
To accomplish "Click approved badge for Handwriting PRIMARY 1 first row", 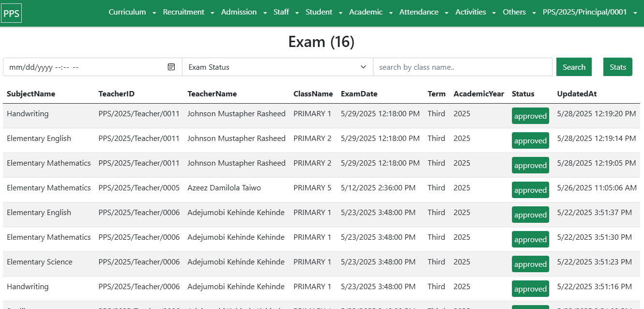I will [530, 116].
